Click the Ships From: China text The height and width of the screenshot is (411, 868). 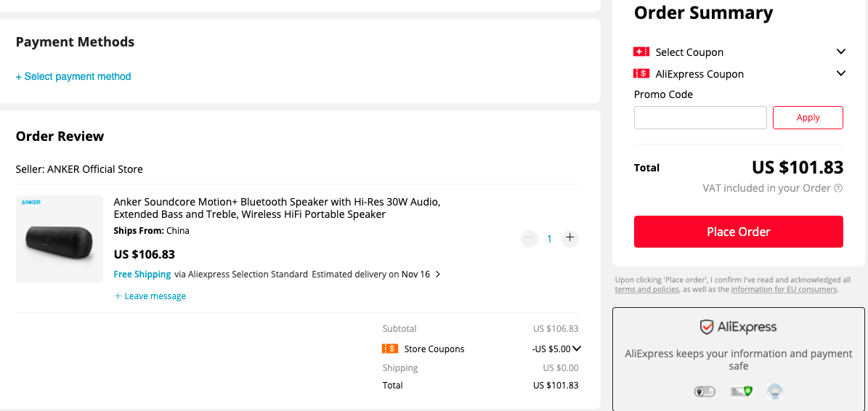pos(151,231)
